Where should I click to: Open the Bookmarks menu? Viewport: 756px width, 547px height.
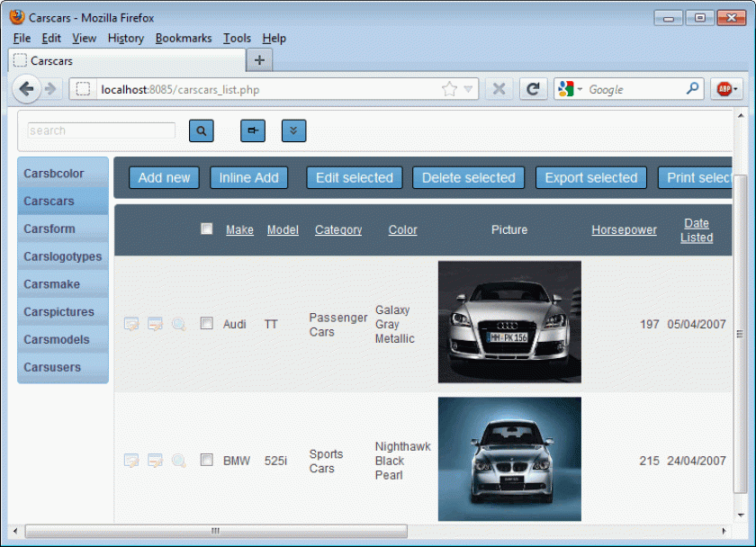click(x=184, y=38)
